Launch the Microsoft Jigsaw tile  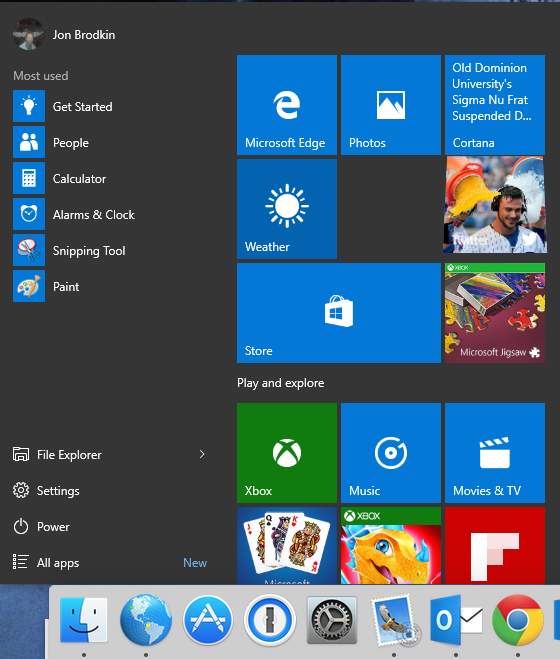[495, 313]
